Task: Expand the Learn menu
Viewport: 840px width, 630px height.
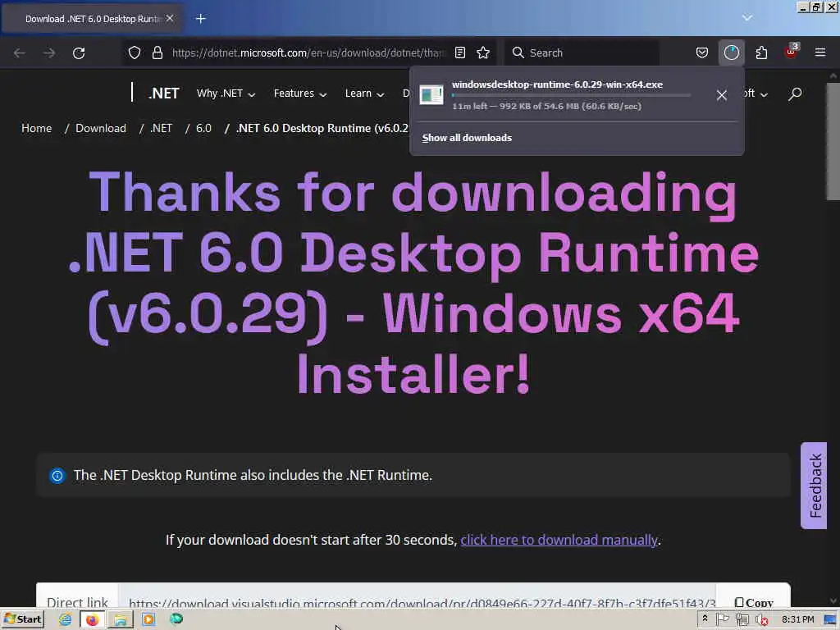Action: point(364,94)
